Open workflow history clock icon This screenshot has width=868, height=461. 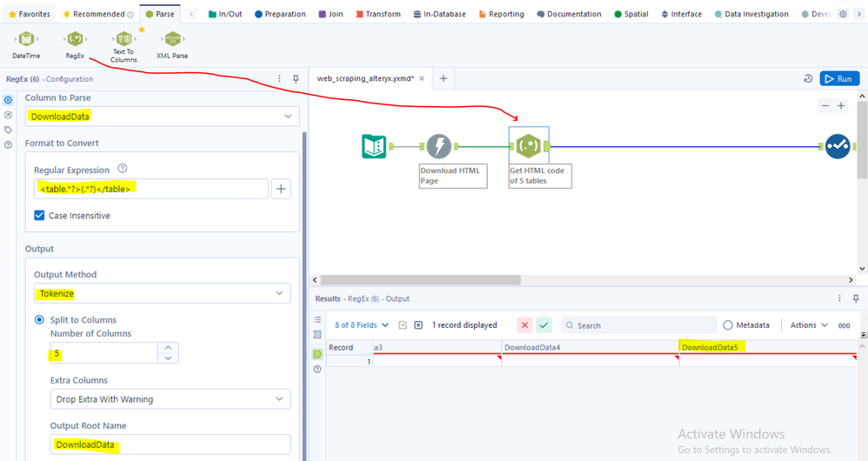coord(808,78)
